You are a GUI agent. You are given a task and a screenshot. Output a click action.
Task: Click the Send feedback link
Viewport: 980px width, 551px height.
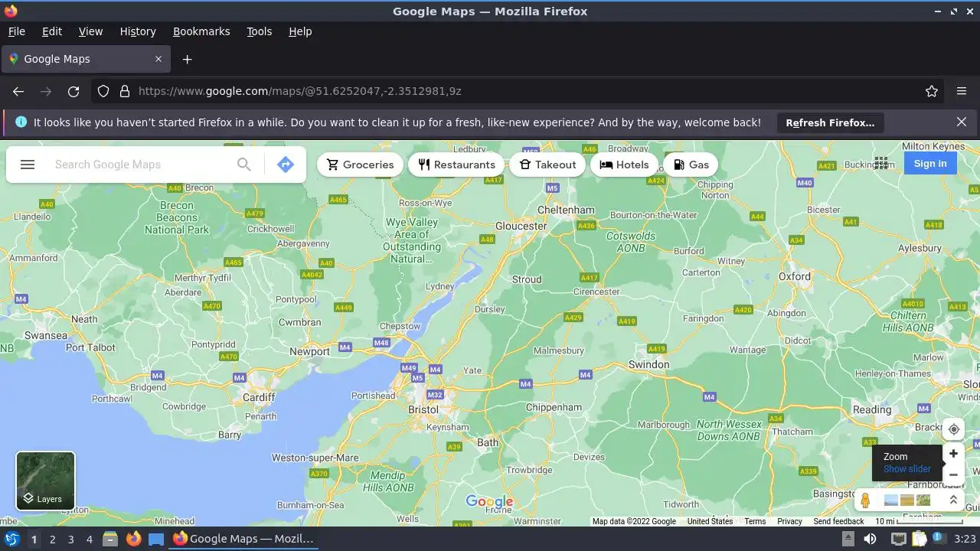(x=838, y=521)
